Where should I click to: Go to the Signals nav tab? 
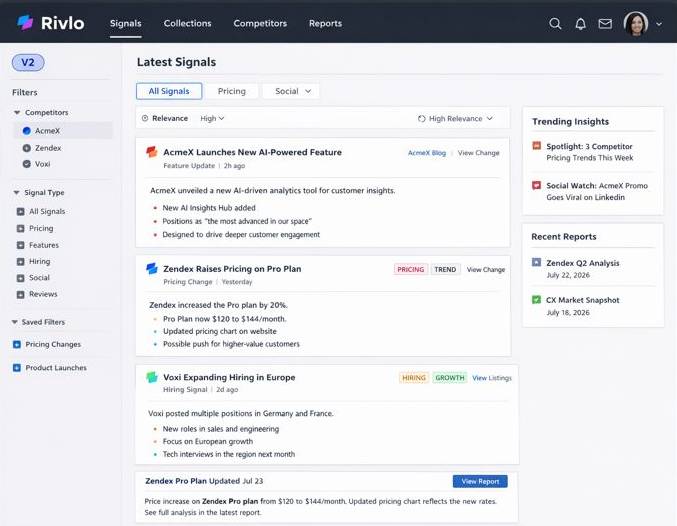(126, 23)
